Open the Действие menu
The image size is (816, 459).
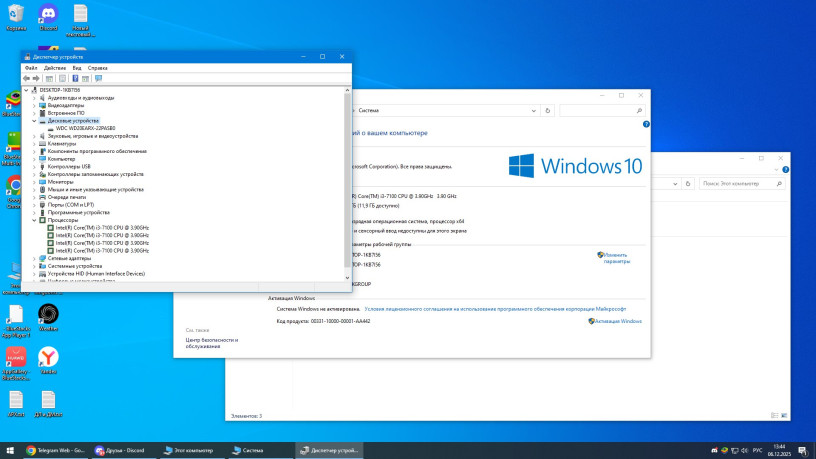(54, 67)
